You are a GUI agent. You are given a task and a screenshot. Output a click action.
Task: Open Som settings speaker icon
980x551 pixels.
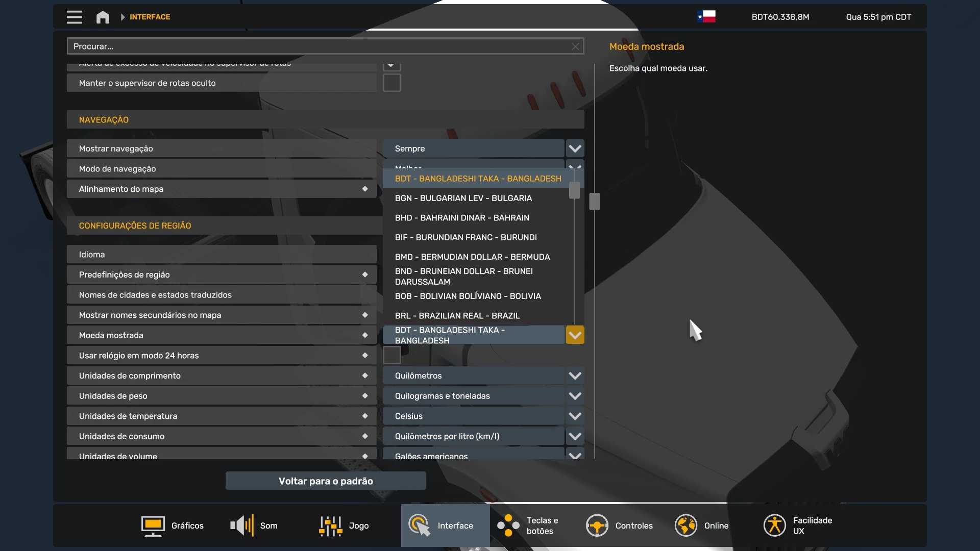coord(242,525)
